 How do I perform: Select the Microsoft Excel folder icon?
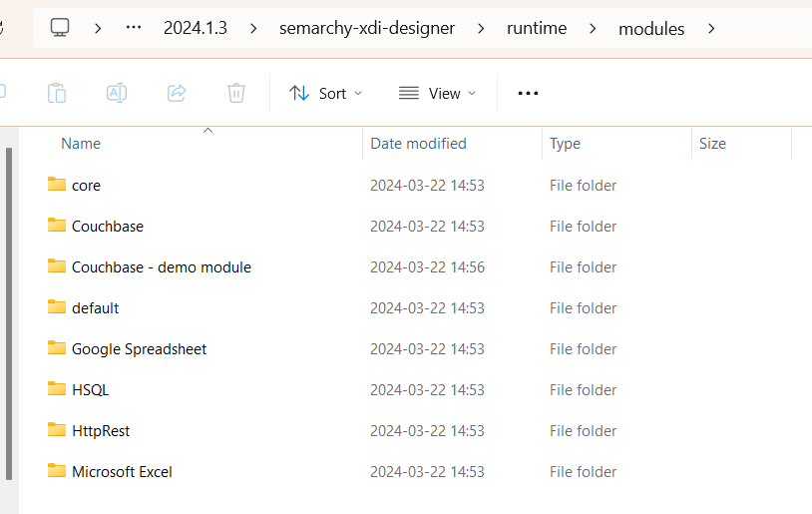(x=57, y=470)
